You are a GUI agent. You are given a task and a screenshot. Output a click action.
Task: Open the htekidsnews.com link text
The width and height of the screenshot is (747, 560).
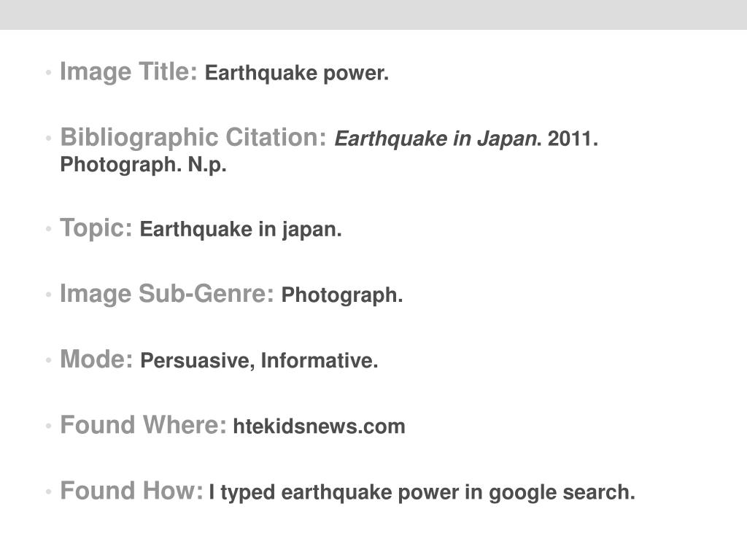point(320,427)
